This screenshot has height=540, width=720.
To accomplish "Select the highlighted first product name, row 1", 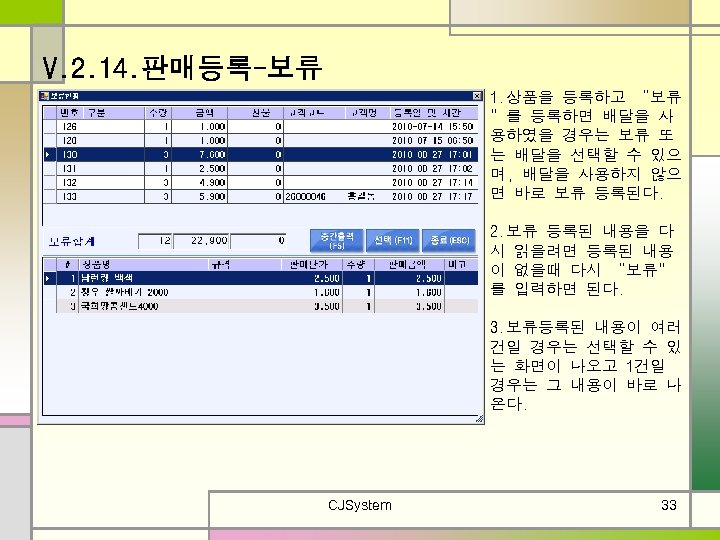I will 107,278.
